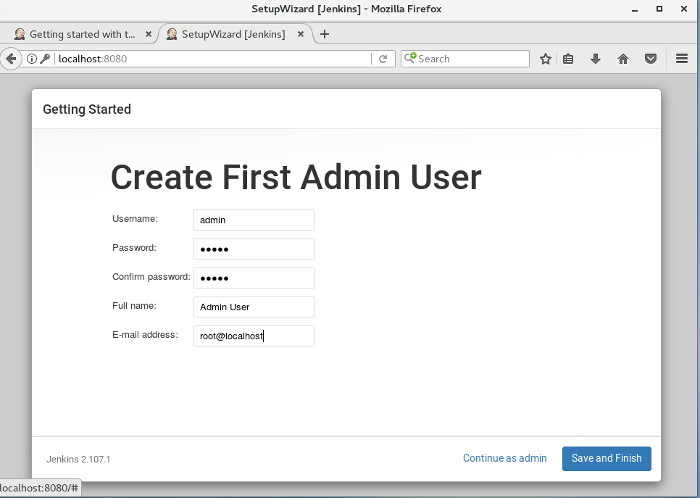Viewport: 700px width, 498px height.
Task: Click the Save and Finish button
Action: click(606, 458)
